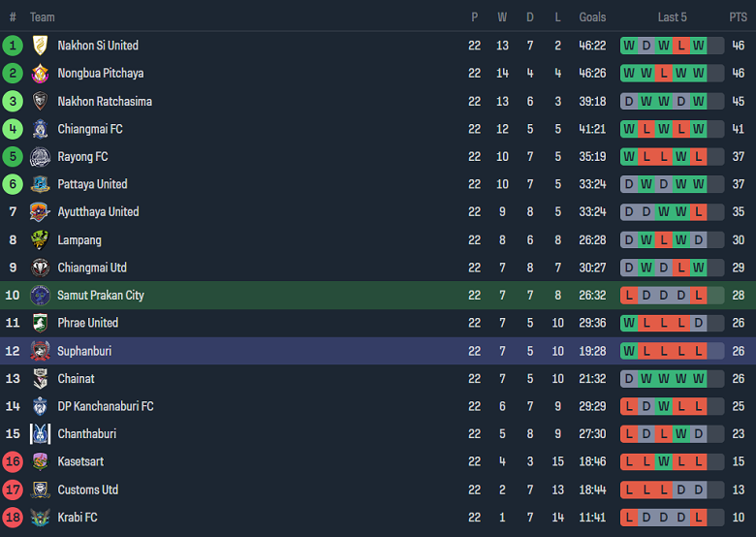Screen dimensions: 756x537
Task: Select the DP Kanchanaburi FC row name
Action: [x=105, y=406]
